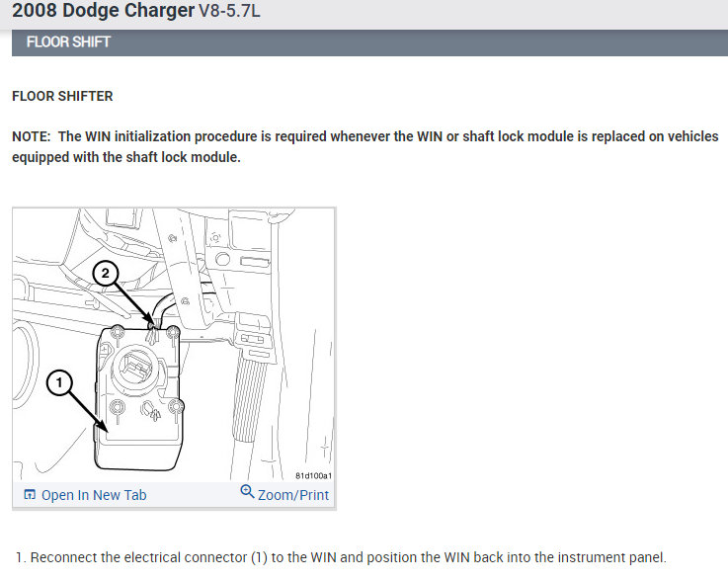Click step 1 Reconnect the electrical connector text

(x=341, y=557)
